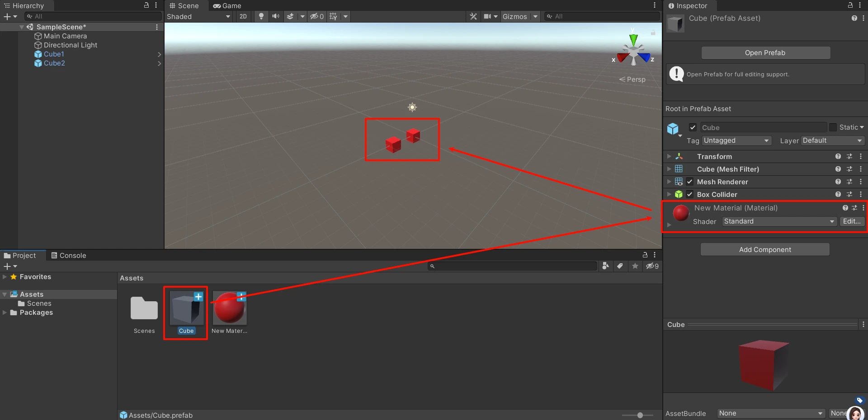Viewport: 868px width, 420px height.
Task: Click the Add Component button
Action: coord(765,249)
